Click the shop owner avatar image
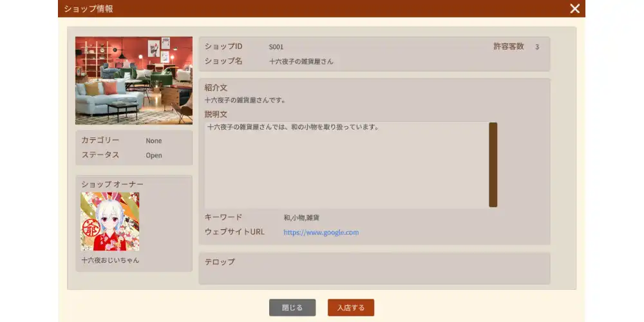 pos(110,222)
